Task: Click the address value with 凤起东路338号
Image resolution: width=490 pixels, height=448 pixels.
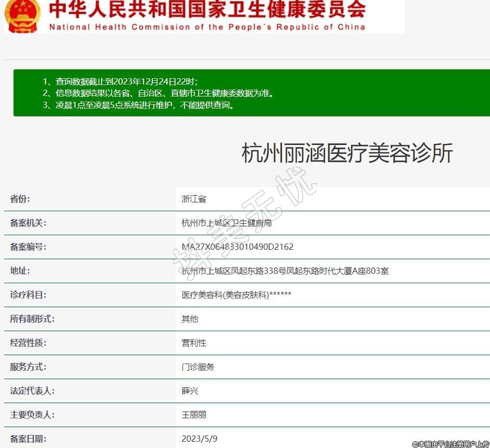Action: coord(285,271)
